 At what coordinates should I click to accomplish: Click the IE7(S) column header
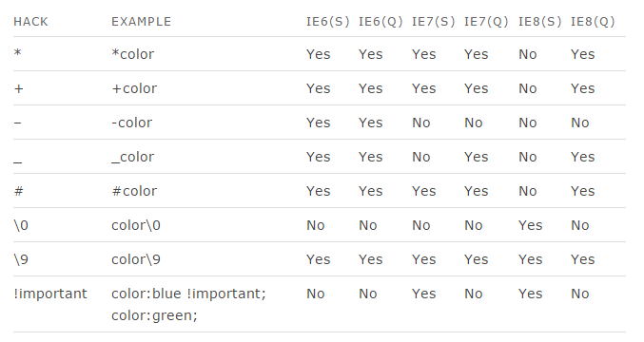pyautogui.click(x=434, y=22)
